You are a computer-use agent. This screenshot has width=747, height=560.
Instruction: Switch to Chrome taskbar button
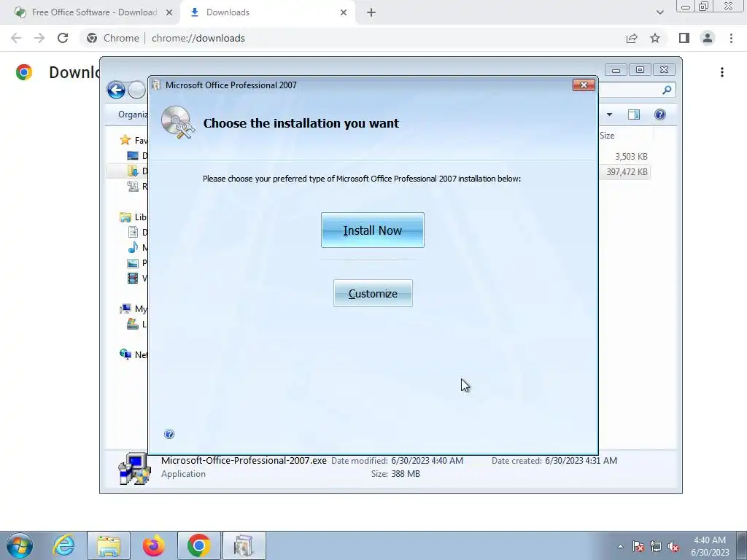198,545
